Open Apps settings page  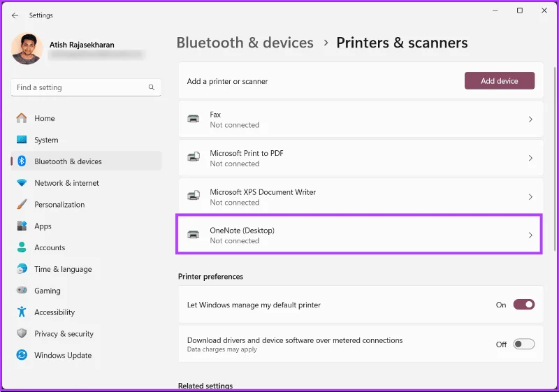[86, 226]
